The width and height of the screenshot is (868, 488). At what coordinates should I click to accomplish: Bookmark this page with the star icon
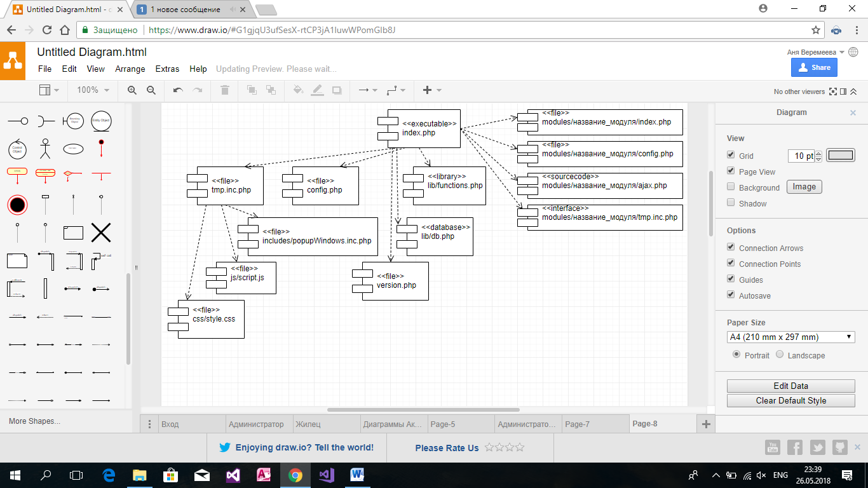(816, 30)
